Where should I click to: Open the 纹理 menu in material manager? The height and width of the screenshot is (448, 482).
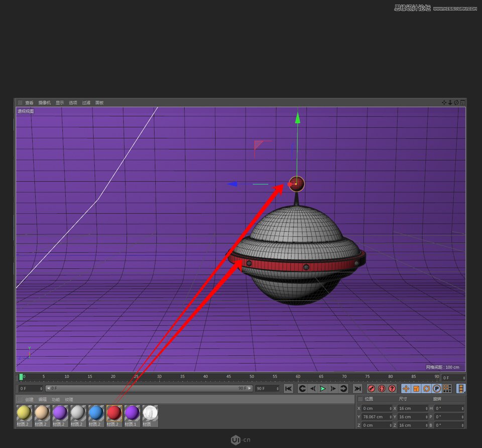point(68,399)
